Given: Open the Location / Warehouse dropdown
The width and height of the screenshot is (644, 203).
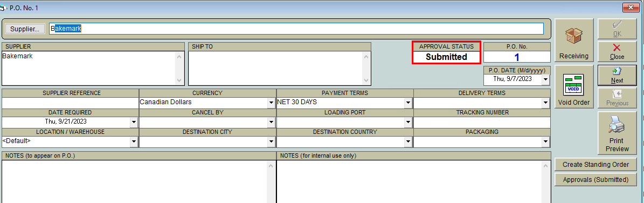Looking at the screenshot, I should coord(134,141).
